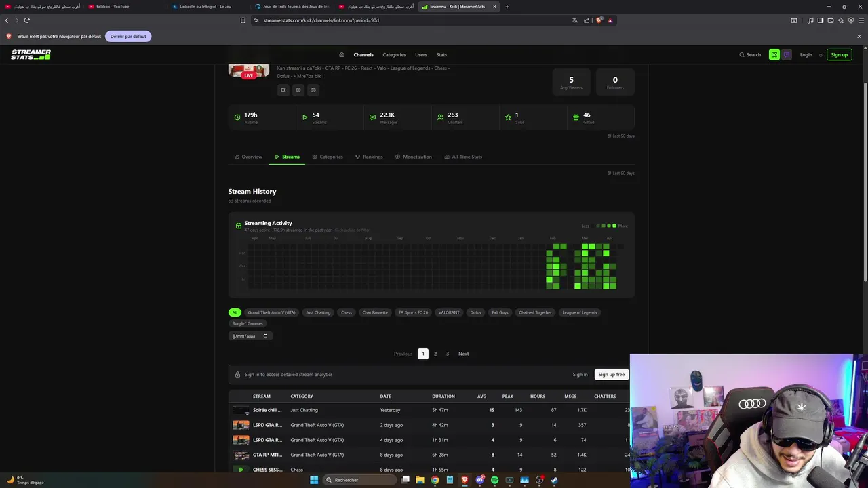Go to page 3 of stream history
The height and width of the screenshot is (488, 868).
pos(448,354)
